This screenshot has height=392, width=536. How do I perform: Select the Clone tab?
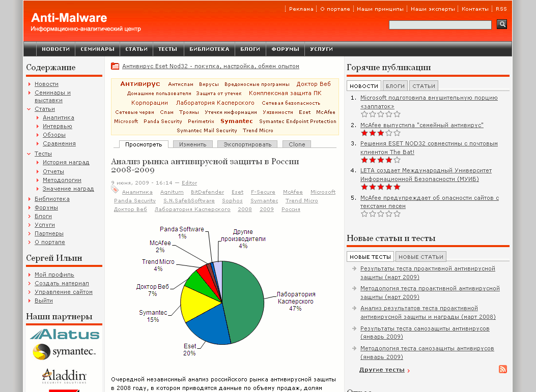297,144
